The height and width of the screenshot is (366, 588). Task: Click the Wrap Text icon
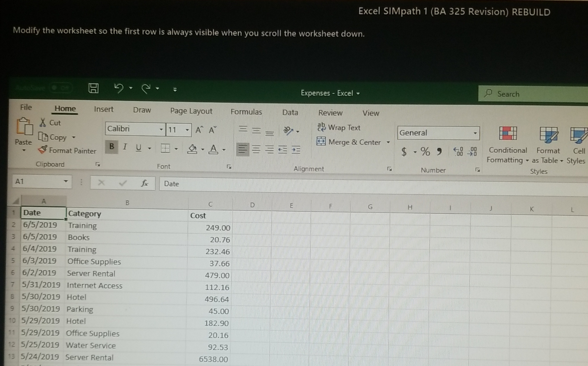click(x=321, y=128)
